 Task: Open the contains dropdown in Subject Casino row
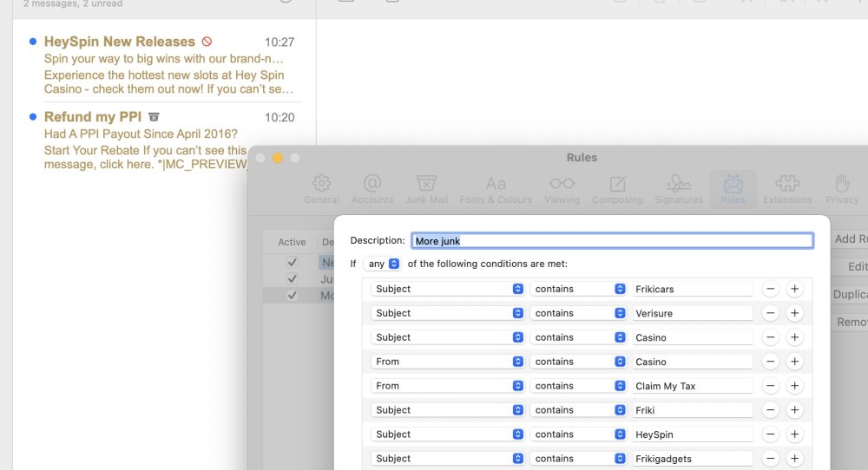point(578,337)
